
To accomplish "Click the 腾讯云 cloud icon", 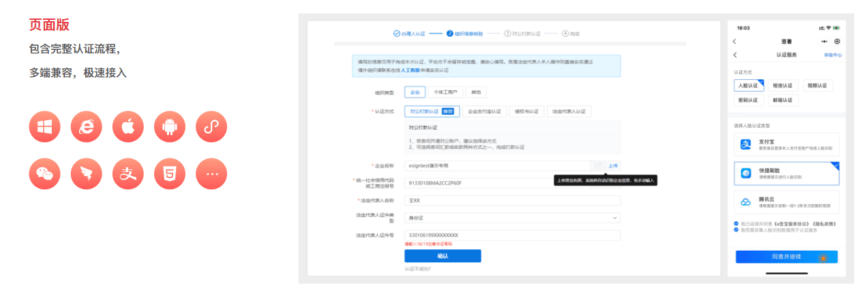I will point(745,202).
